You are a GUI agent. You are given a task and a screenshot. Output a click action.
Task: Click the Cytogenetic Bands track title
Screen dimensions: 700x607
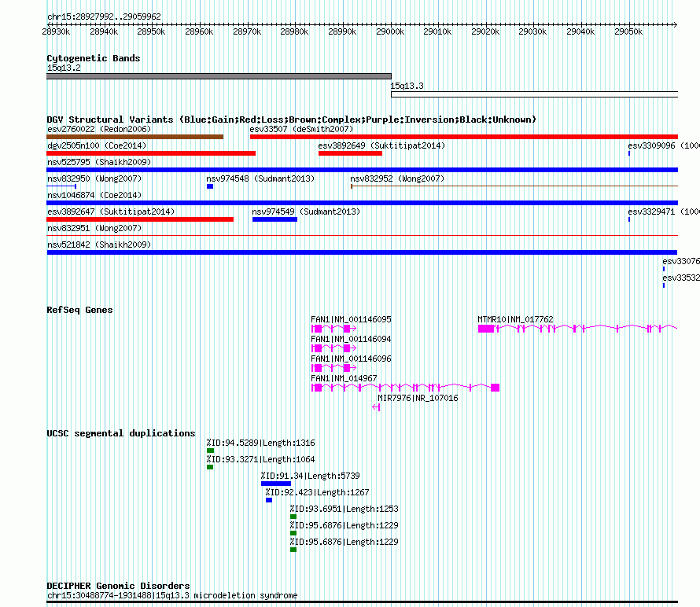pyautogui.click(x=94, y=58)
